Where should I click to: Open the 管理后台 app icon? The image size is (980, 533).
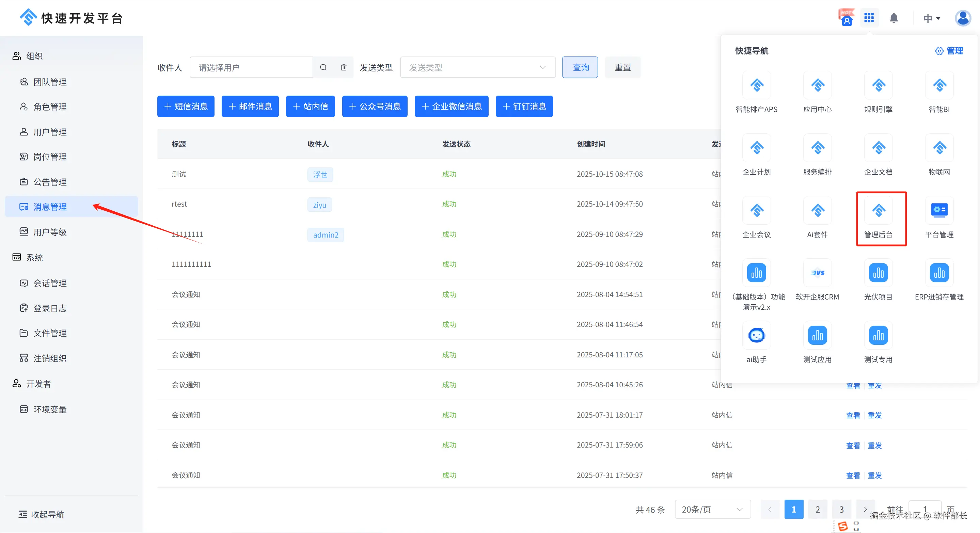coord(878,211)
